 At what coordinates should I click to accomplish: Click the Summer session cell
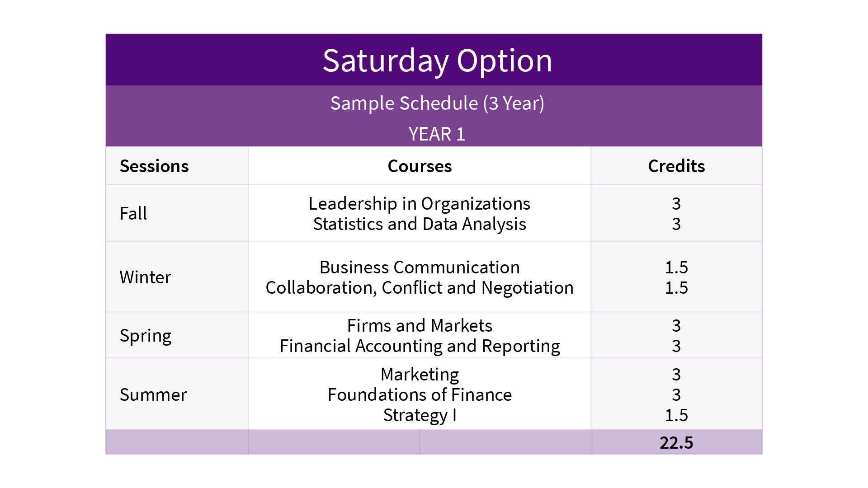coord(153,395)
